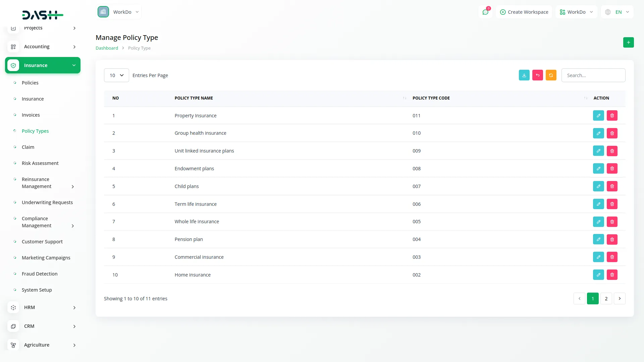Open the Dashboard breadcrumb link
This screenshot has height=362, width=644.
click(106, 48)
